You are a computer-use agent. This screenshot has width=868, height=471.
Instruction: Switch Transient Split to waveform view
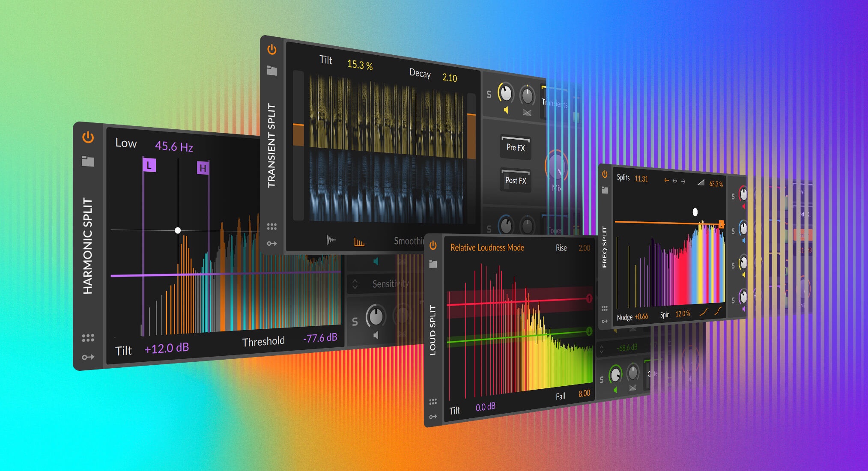pyautogui.click(x=331, y=240)
